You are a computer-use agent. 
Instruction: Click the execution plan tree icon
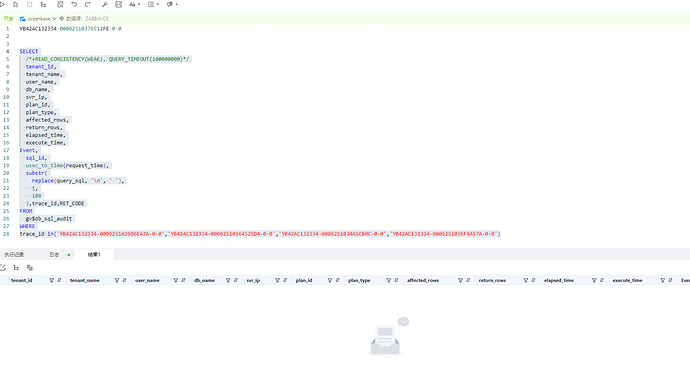pos(43,4)
